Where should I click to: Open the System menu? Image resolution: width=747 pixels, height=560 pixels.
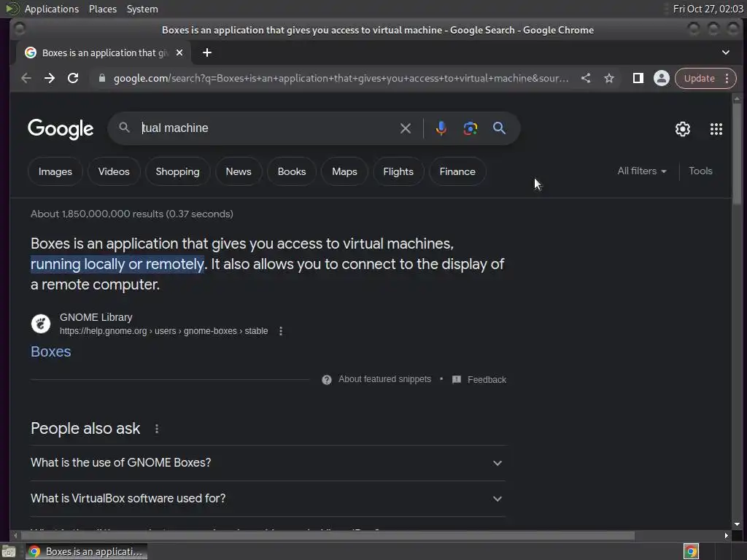tap(142, 9)
